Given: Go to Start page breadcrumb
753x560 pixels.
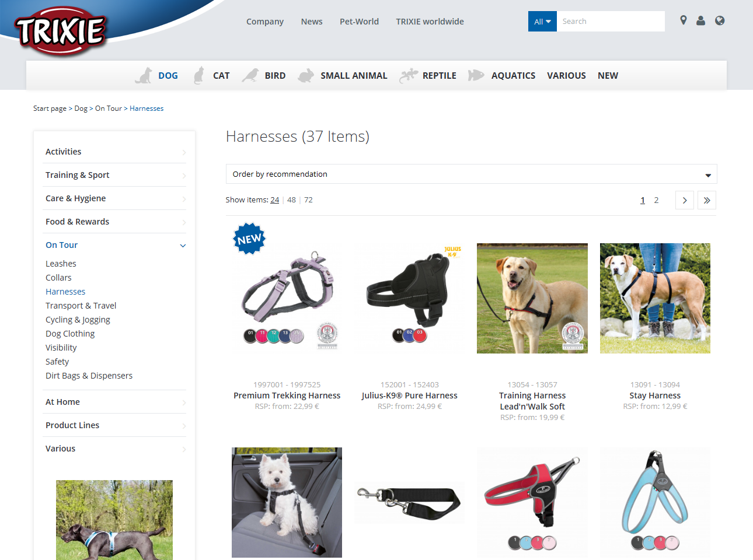Looking at the screenshot, I should point(50,108).
